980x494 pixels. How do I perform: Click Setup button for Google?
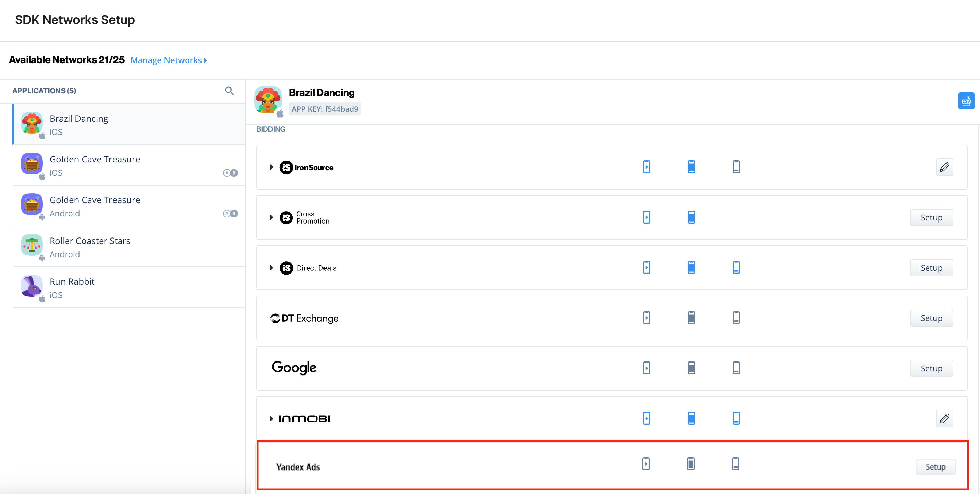click(x=931, y=368)
